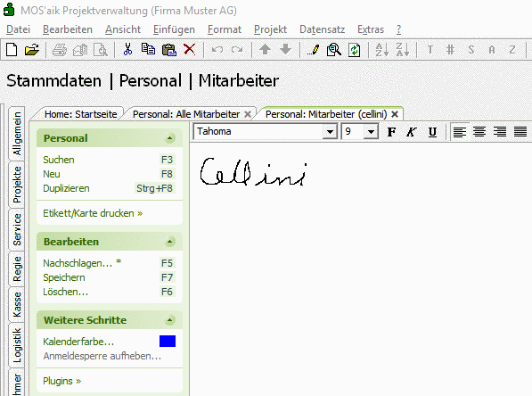The width and height of the screenshot is (532, 396).
Task: Click the magnifier search icon in the toolbar
Action: (334, 50)
